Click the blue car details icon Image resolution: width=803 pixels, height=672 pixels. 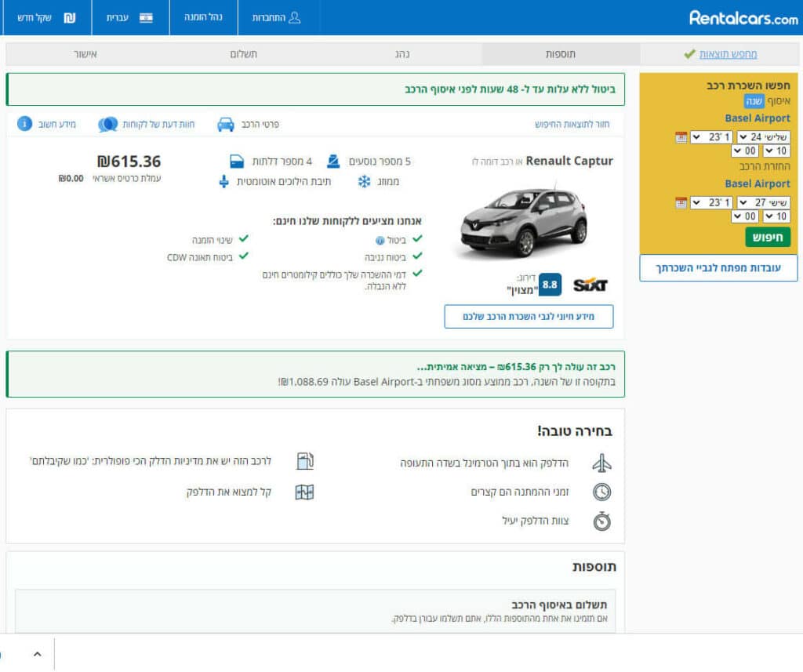226,125
